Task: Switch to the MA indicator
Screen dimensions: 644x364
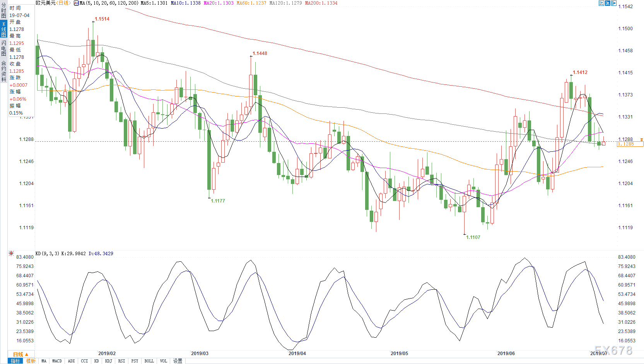Action: click(x=44, y=361)
